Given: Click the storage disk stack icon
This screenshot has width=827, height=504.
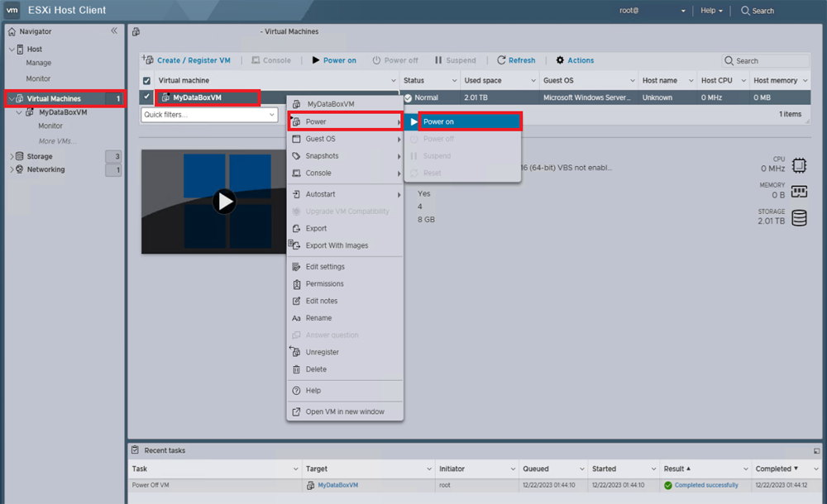Looking at the screenshot, I should pyautogui.click(x=799, y=218).
